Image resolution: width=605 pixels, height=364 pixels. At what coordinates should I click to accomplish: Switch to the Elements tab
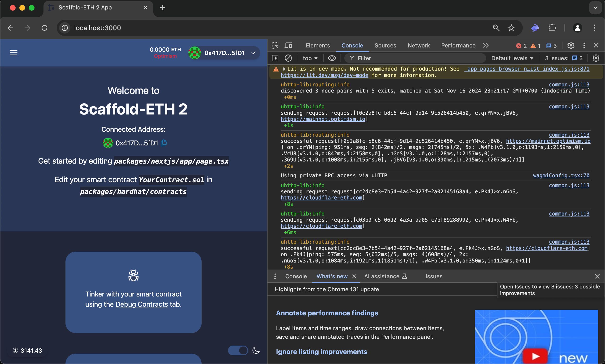coord(317,45)
